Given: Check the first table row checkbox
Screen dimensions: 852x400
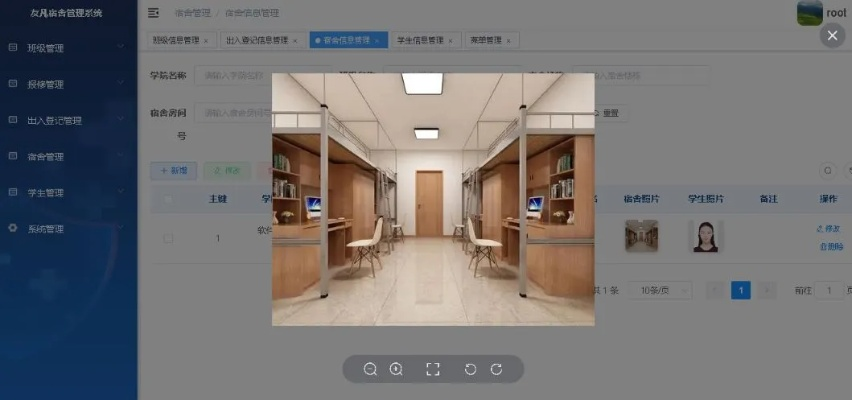Looking at the screenshot, I should pos(168,238).
